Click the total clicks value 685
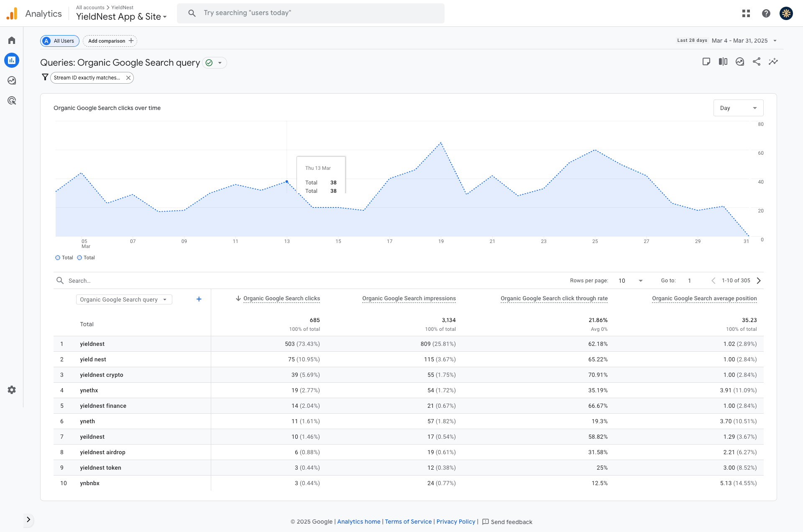803x532 pixels. pyautogui.click(x=315, y=320)
